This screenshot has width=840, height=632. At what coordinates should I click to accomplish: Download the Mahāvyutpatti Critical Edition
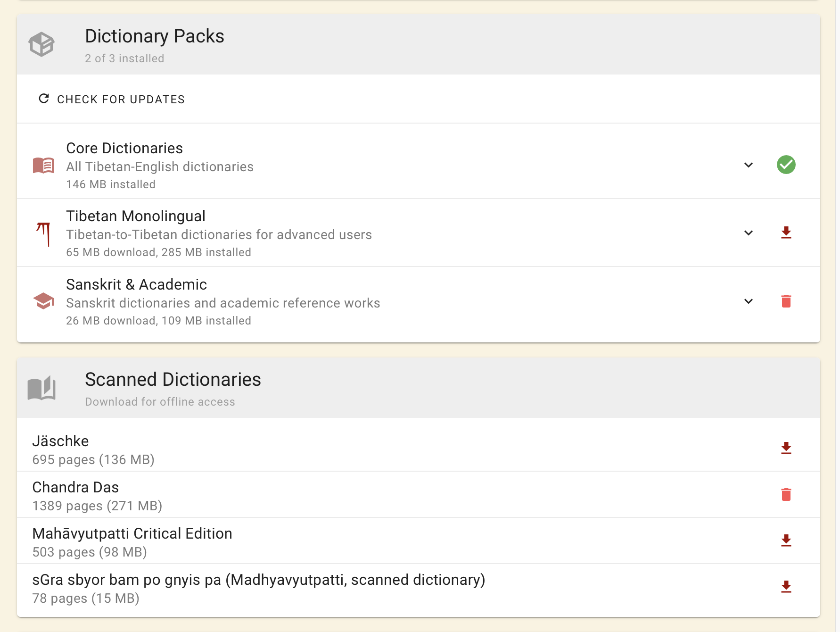(x=786, y=541)
